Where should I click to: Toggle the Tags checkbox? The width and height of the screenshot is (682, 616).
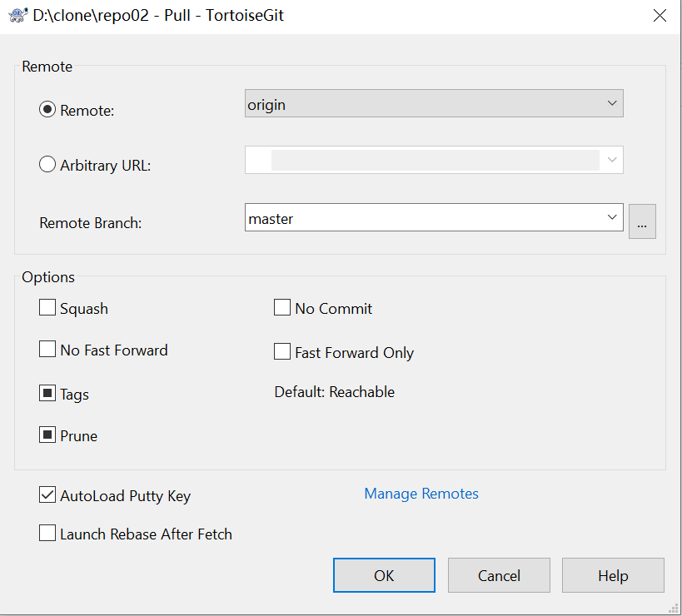(47, 393)
